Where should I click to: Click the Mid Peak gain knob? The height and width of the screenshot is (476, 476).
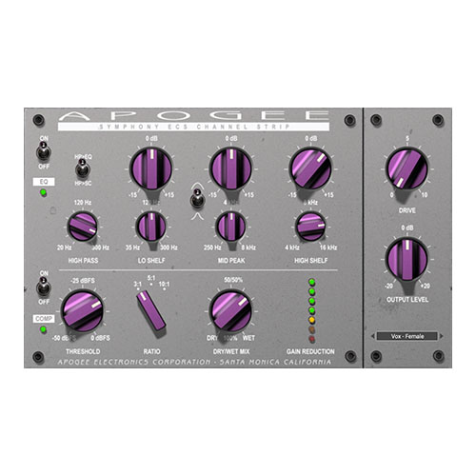click(x=231, y=169)
